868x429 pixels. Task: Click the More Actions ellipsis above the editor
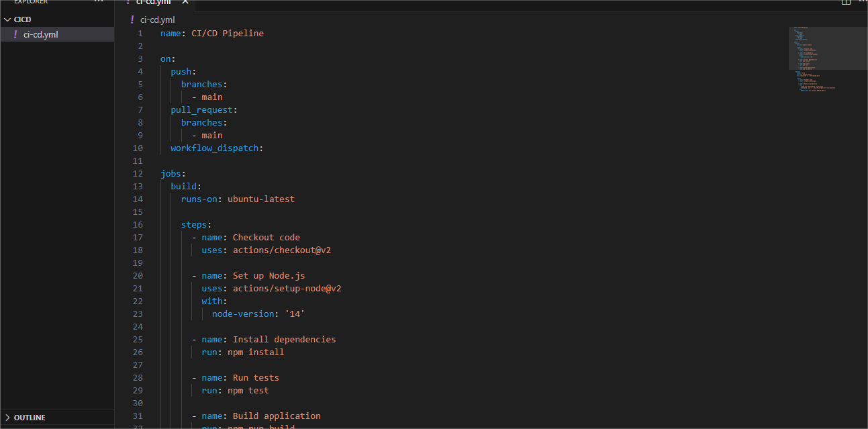click(x=863, y=3)
